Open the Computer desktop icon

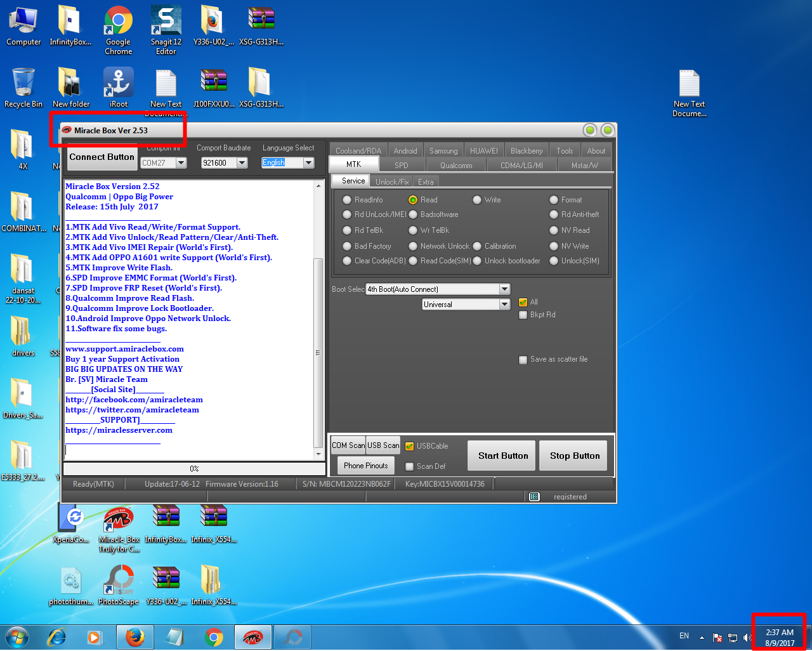23,27
